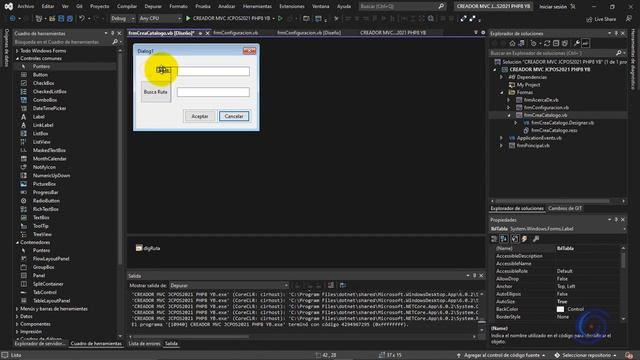
Task: Click Undo icon in main toolbar
Action: click(x=82, y=19)
